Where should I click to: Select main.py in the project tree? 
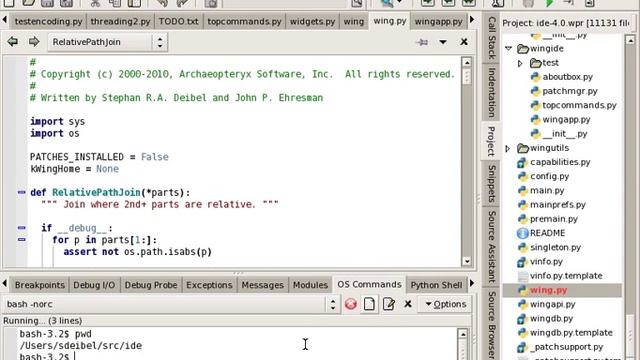click(x=547, y=191)
